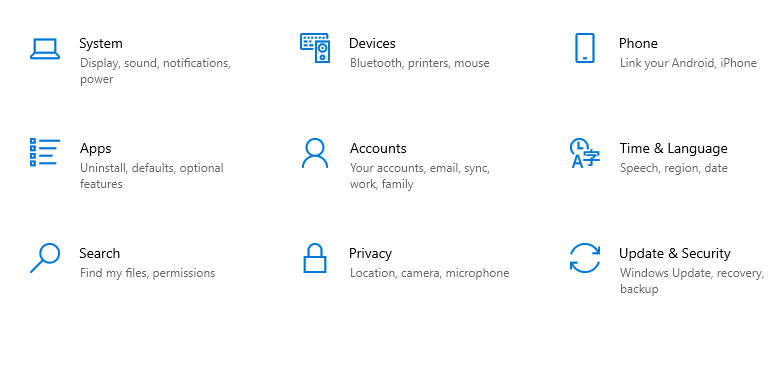Click 'Uninstall, defaults, optional features' text
Screen dimensions: 779x374
point(152,176)
